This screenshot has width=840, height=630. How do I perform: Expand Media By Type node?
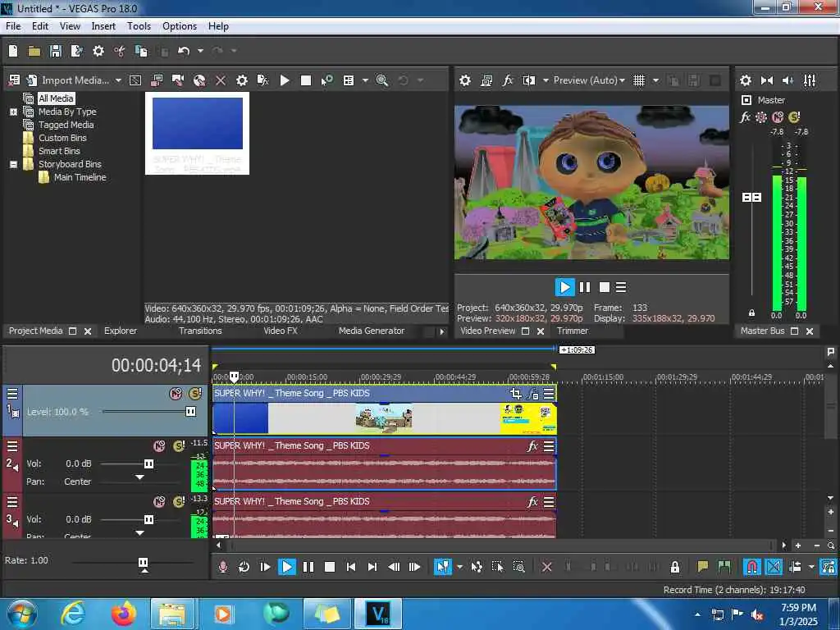click(x=13, y=112)
